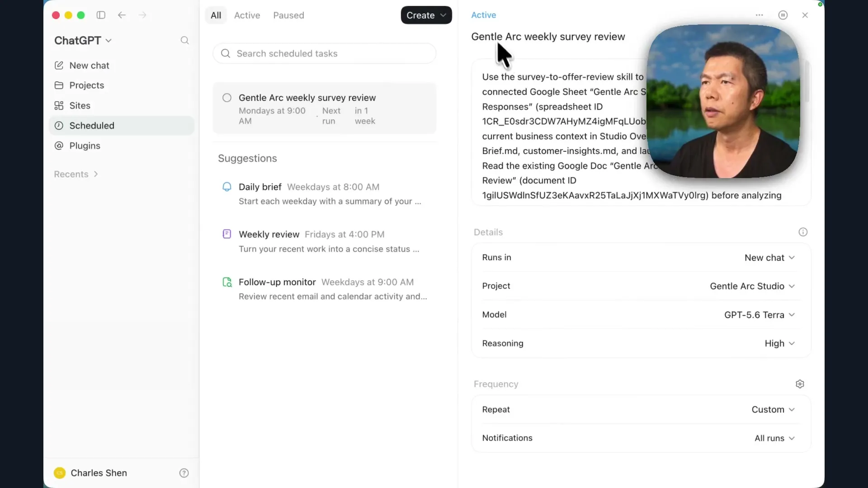
Task: Change Runs in New chat dropdown
Action: (x=769, y=258)
